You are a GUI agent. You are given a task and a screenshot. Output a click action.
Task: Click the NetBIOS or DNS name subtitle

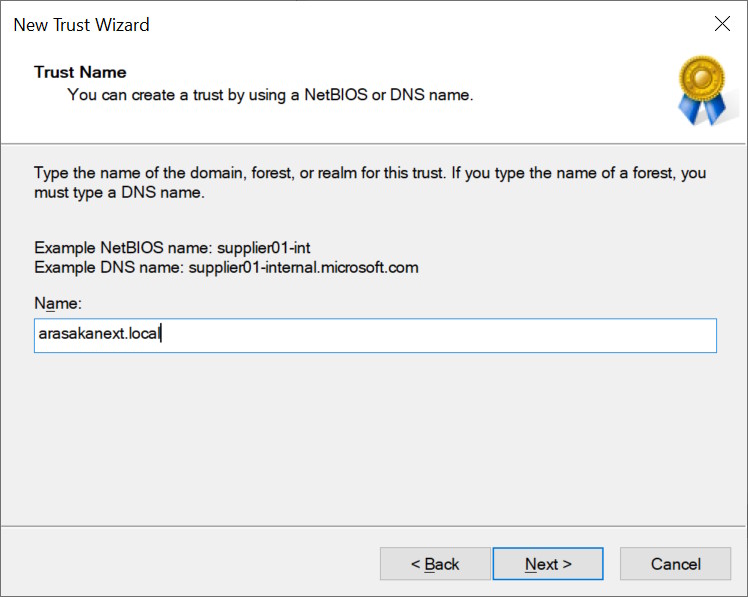pyautogui.click(x=270, y=95)
